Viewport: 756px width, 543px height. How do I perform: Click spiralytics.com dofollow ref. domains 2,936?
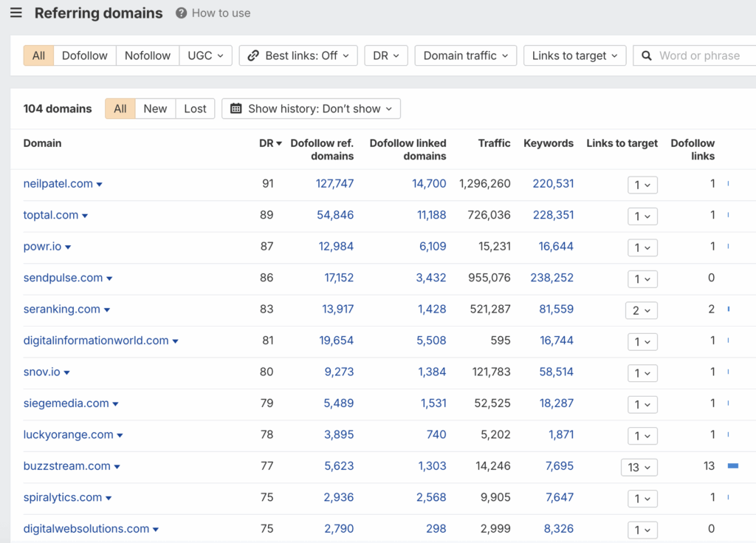338,498
